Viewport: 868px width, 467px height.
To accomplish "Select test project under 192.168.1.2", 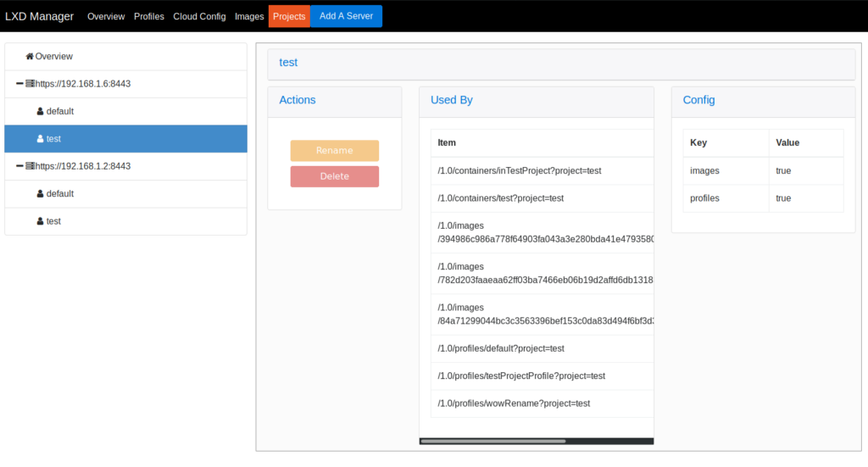I will click(x=125, y=221).
